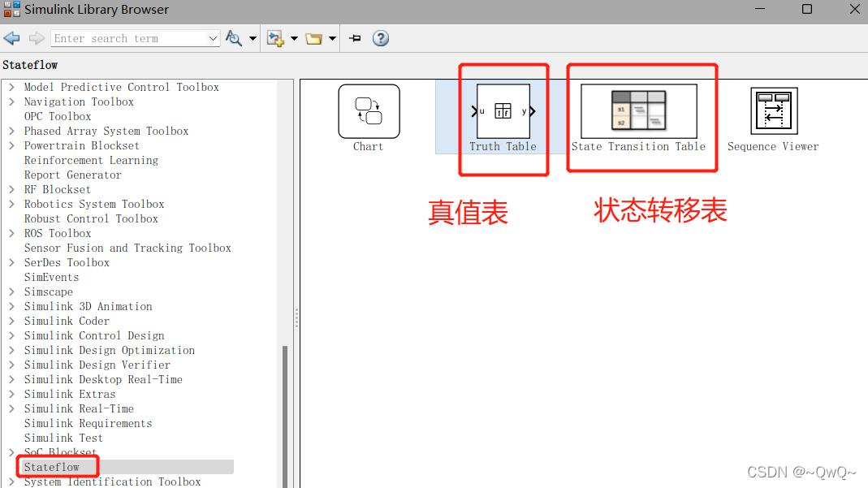The width and height of the screenshot is (868, 488).
Task: Select Report Generator library
Action: [x=72, y=175]
